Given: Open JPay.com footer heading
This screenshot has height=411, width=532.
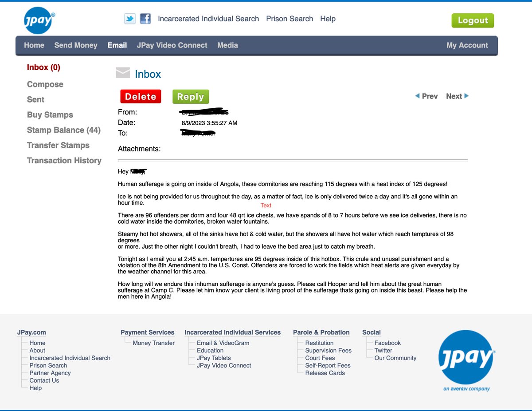Looking at the screenshot, I should (x=31, y=332).
